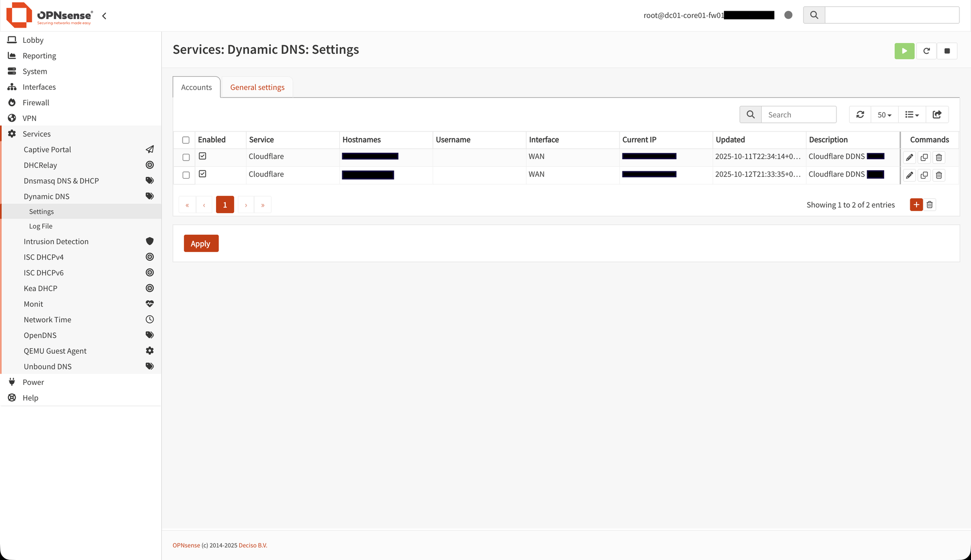This screenshot has width=971, height=560.
Task: Apply the Dynamic DNS changes
Action: (x=201, y=243)
